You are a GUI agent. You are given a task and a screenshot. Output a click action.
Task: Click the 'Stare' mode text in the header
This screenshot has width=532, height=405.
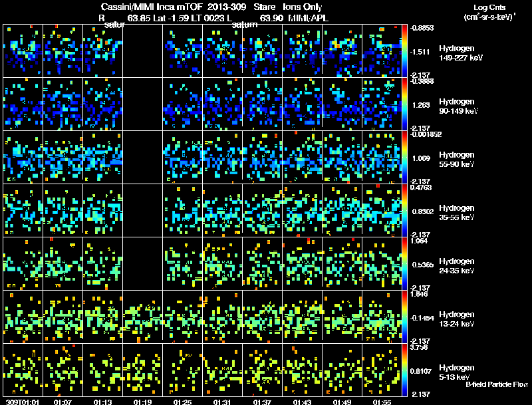tap(264, 7)
